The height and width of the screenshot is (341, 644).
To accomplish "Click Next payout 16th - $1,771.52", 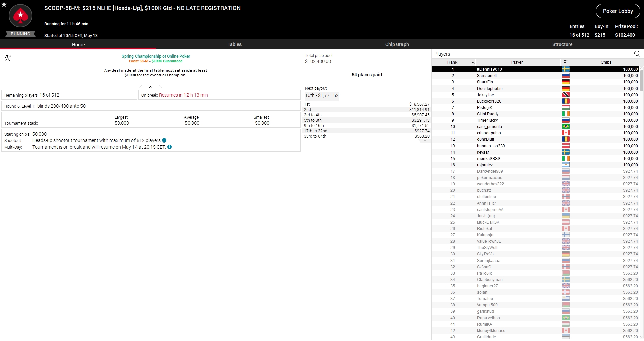I will 322,95.
